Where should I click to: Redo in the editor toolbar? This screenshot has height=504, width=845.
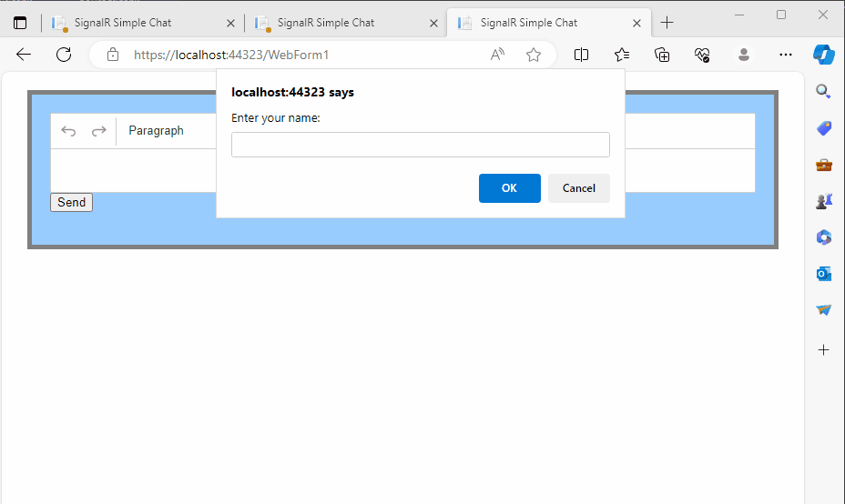click(98, 131)
